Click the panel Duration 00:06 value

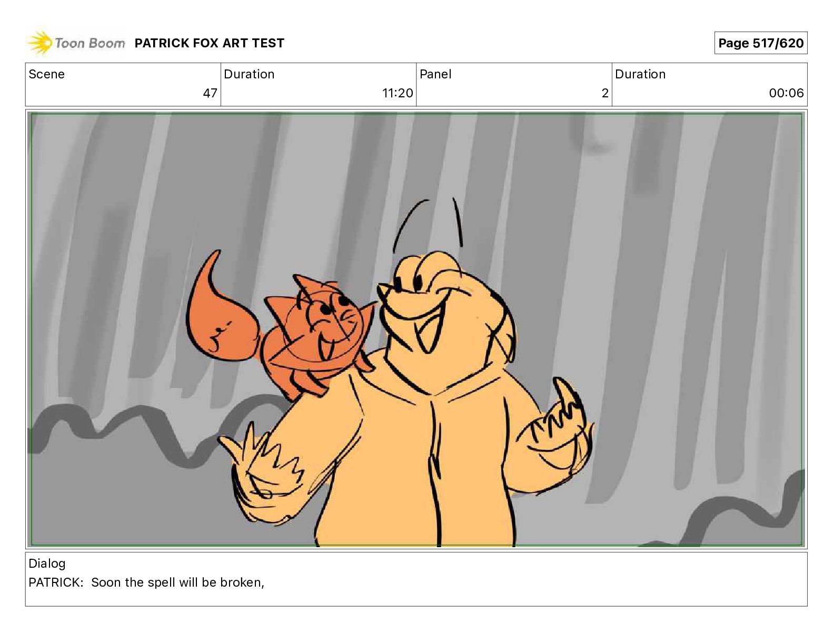786,93
